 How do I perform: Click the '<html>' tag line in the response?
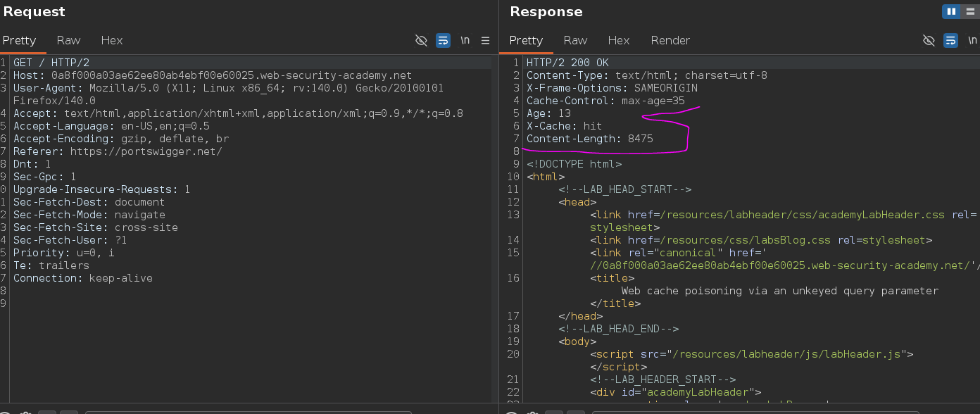pos(546,177)
